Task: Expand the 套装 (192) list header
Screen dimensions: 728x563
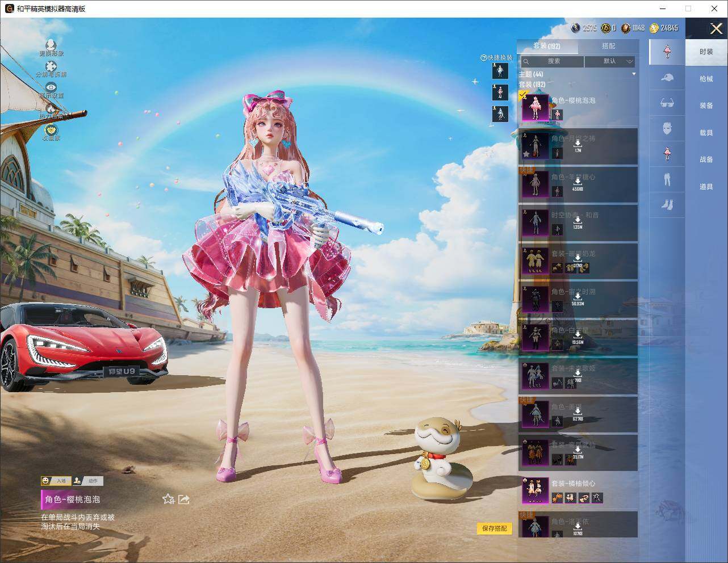Action: tap(532, 84)
